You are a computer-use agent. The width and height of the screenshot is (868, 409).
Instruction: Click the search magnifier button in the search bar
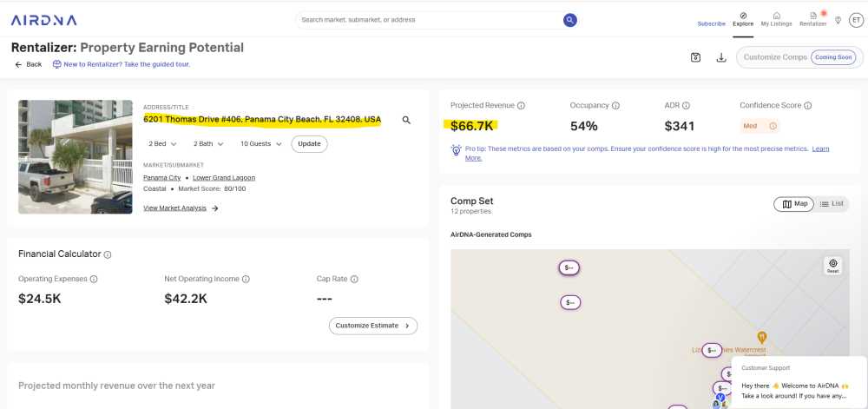coord(569,20)
